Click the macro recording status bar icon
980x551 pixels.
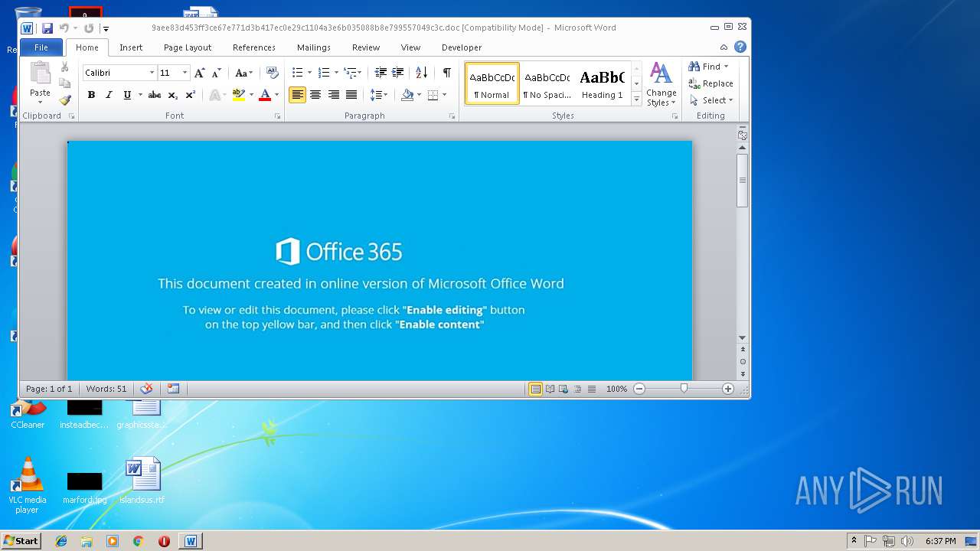coord(173,389)
